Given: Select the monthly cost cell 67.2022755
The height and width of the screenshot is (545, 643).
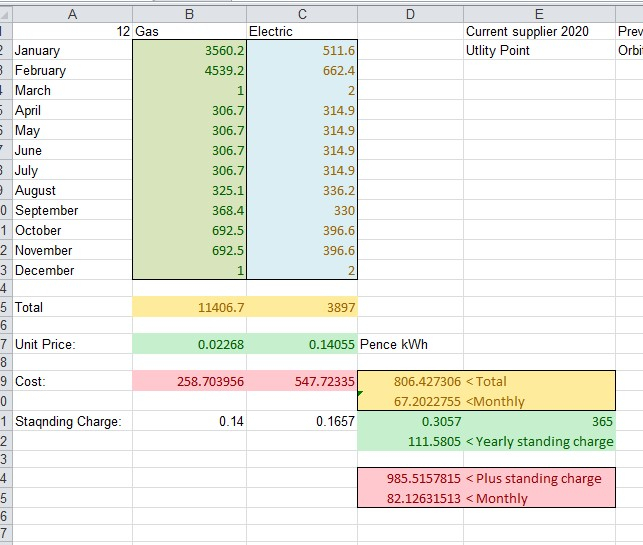Looking at the screenshot, I should click(x=411, y=401).
